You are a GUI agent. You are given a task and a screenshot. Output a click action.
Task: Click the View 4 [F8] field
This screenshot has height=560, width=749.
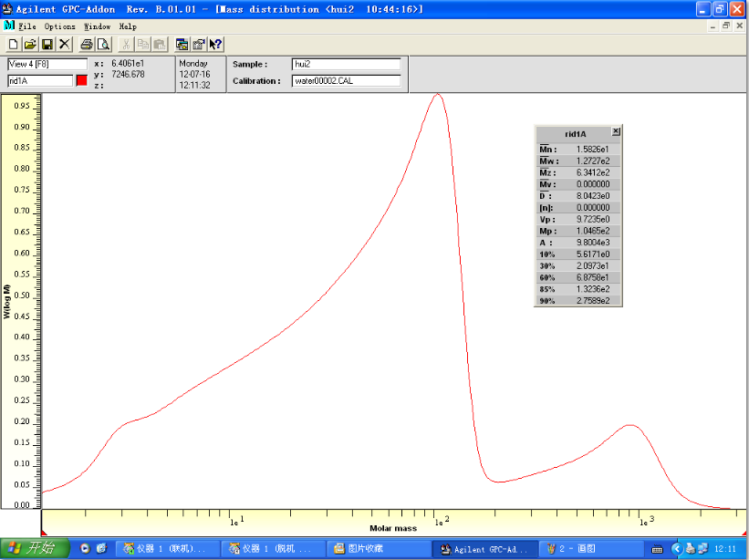pos(47,64)
